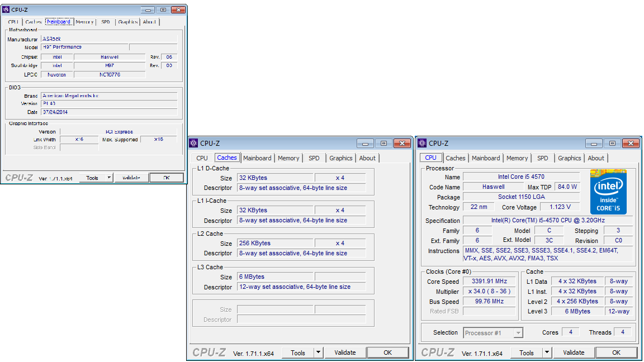Screen dimensions: 644x362
Task: Open the Memory tab in the top-left window
Action: (x=84, y=22)
